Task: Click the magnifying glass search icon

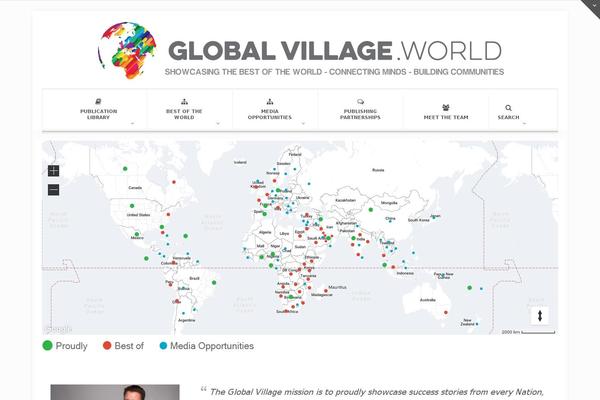Action: (508, 108)
